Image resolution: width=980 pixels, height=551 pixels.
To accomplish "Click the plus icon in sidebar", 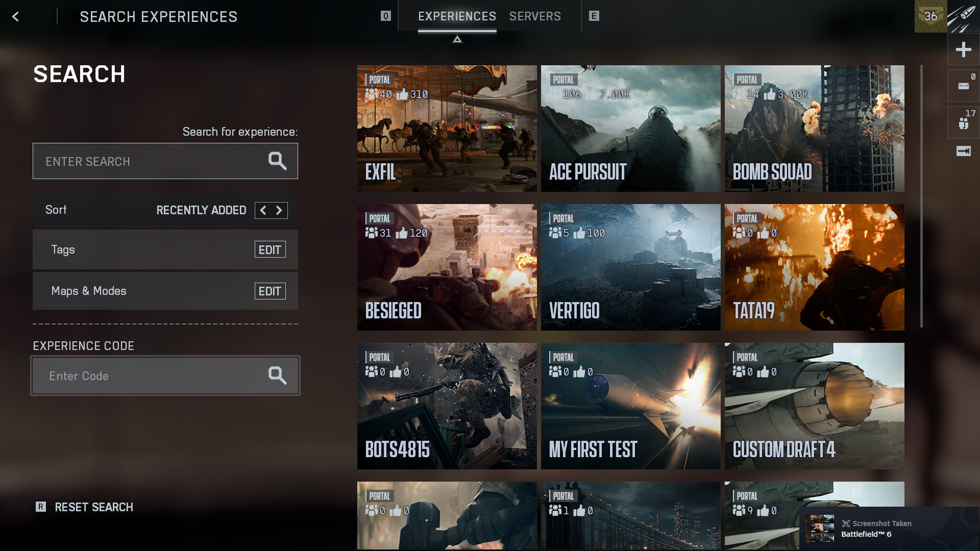I will click(963, 49).
